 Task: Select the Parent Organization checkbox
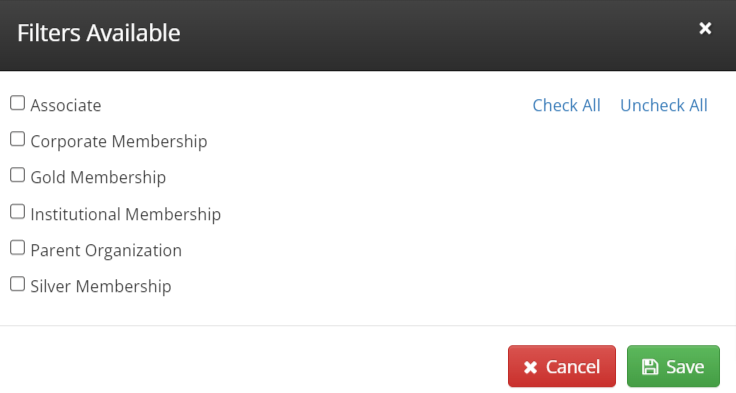(17, 248)
